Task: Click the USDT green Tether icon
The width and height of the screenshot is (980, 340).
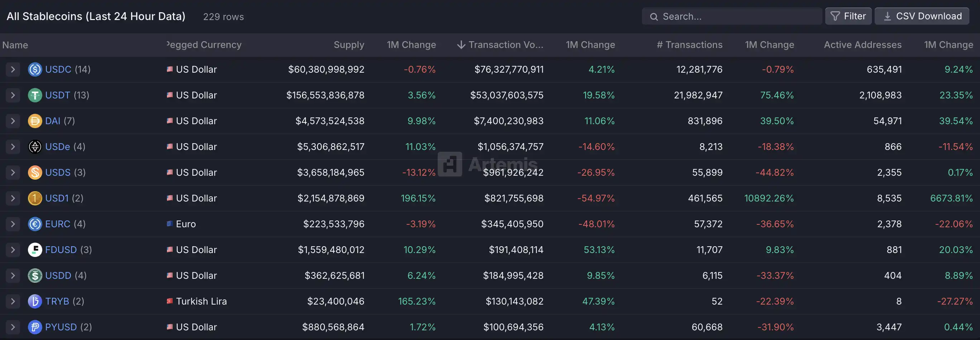Action: pos(35,95)
